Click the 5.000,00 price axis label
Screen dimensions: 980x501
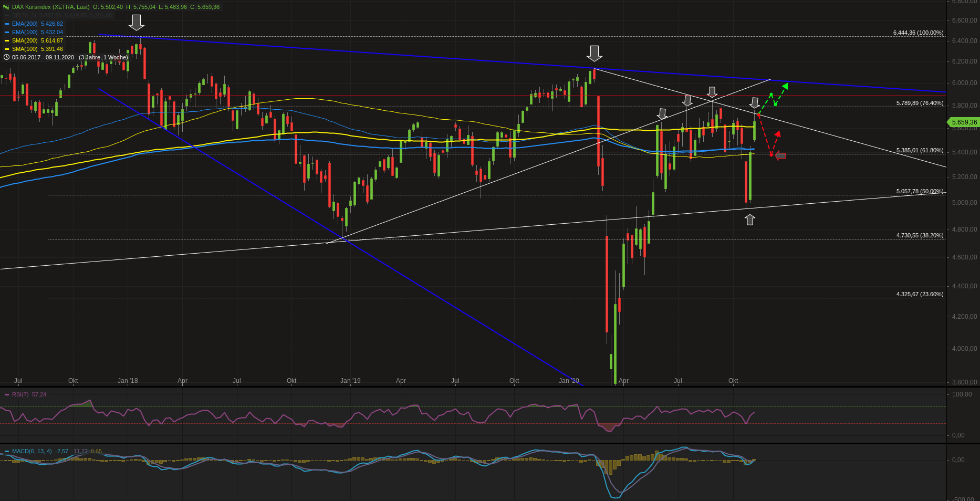pos(964,203)
